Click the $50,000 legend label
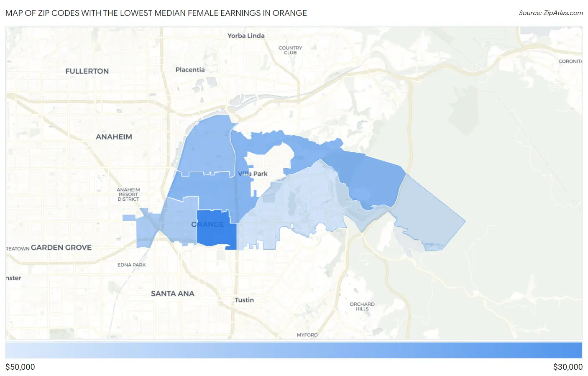This screenshot has height=376, width=588. point(20,367)
